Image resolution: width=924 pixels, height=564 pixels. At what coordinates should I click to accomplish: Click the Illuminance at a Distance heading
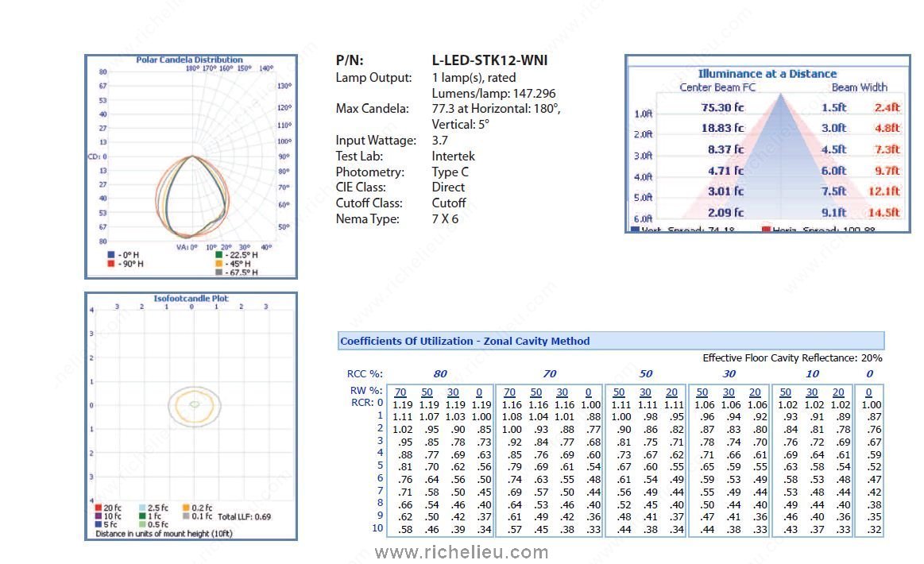coord(767,73)
